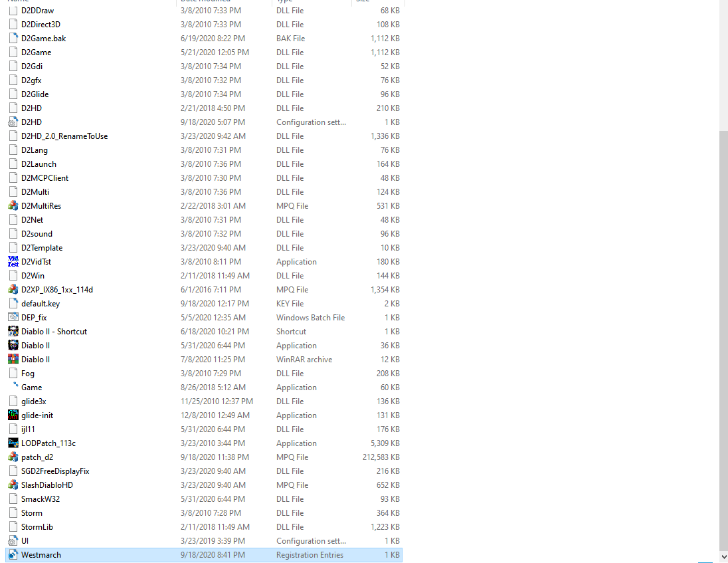This screenshot has width=728, height=563.
Task: Select the UI configuration settings icon
Action: [13, 540]
